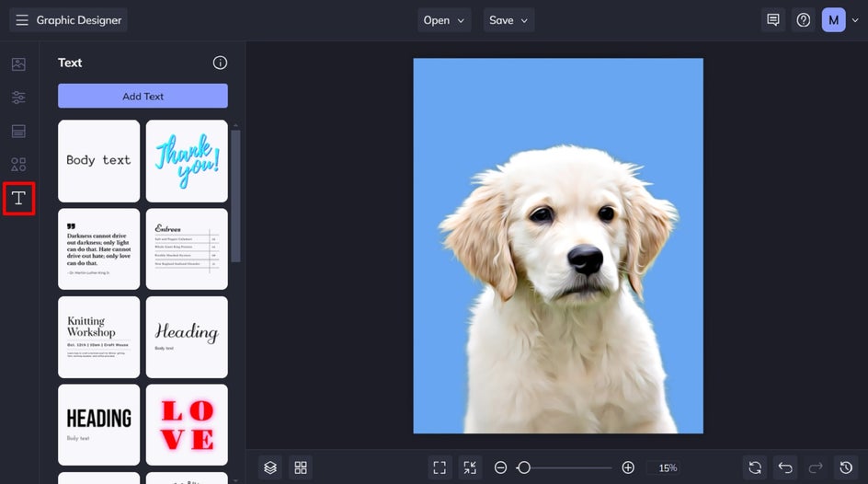The image size is (868, 484).
Task: Select the Darkness quote text preset
Action: (98, 249)
